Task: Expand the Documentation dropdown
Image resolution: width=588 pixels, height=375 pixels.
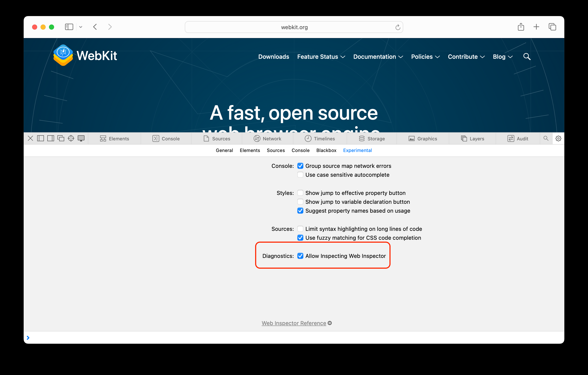Action: (378, 57)
